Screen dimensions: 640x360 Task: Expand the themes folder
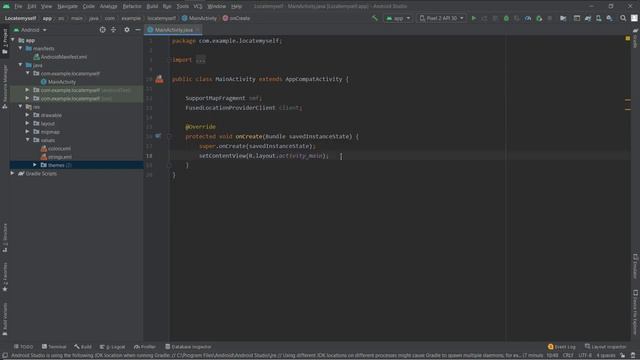[35, 165]
